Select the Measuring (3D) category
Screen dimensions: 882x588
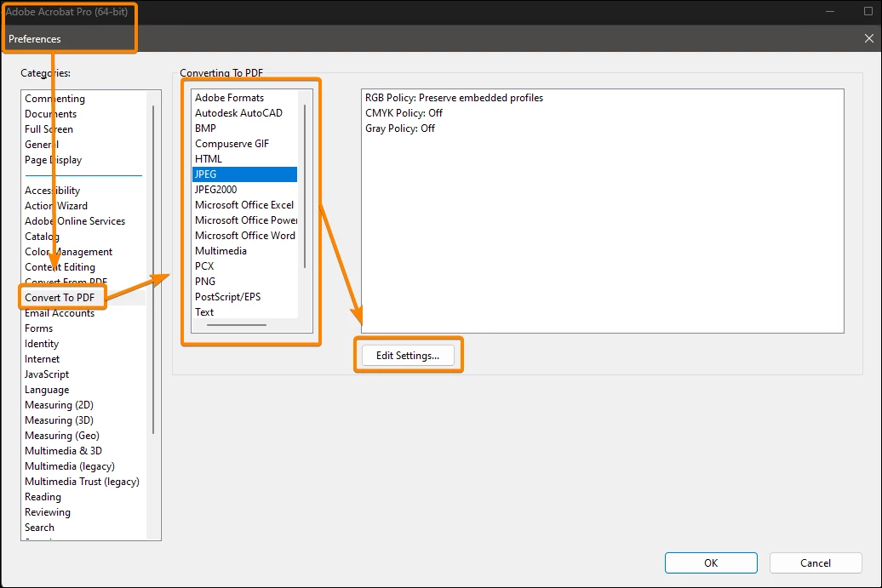(59, 420)
